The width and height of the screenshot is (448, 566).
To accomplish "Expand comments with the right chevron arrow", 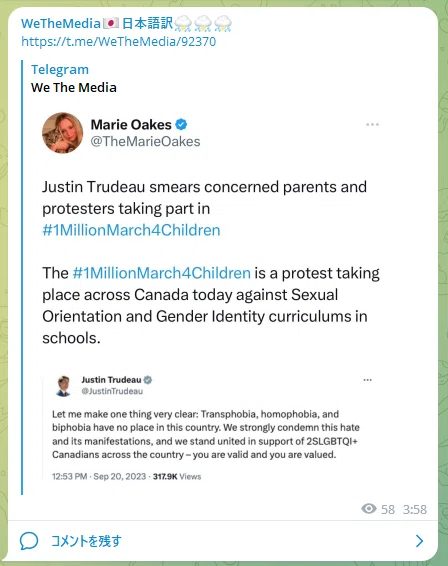I will click(x=419, y=541).
